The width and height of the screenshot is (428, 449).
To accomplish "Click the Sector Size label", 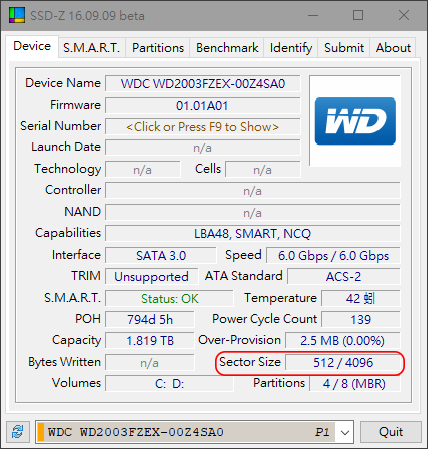I will (x=250, y=362).
